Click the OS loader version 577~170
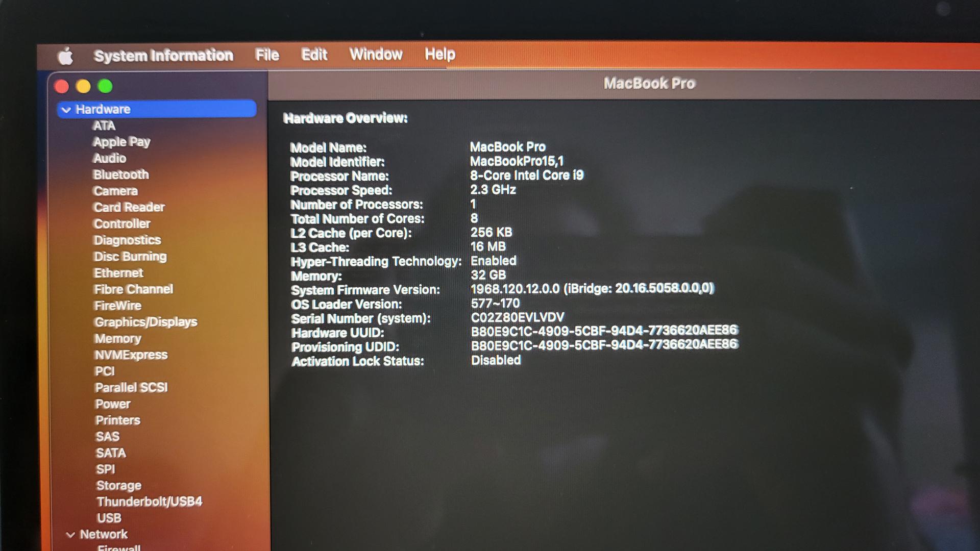980x551 pixels. (x=495, y=304)
